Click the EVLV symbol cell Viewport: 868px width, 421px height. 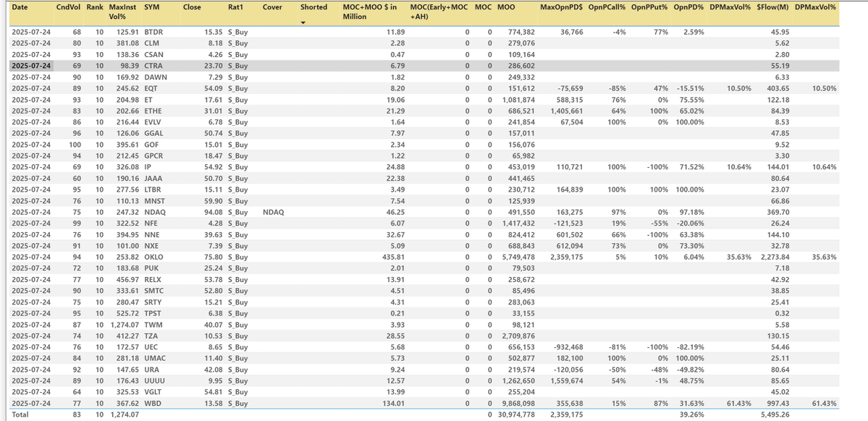click(153, 122)
